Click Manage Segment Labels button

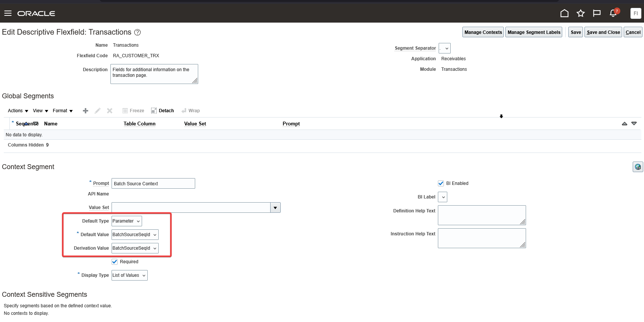(534, 32)
